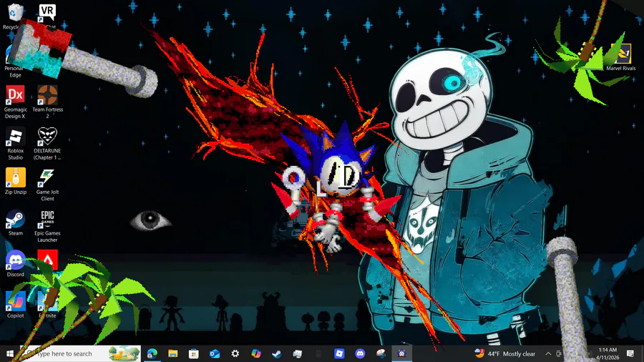The image size is (644, 362).
Task: Switch to Steam from the taskbar
Action: click(x=277, y=353)
